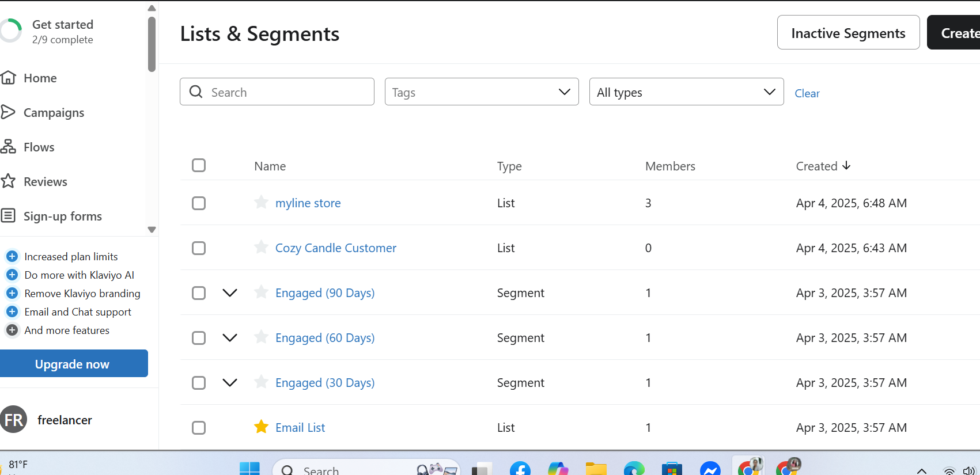Open the freelancer account menu

pos(65,420)
